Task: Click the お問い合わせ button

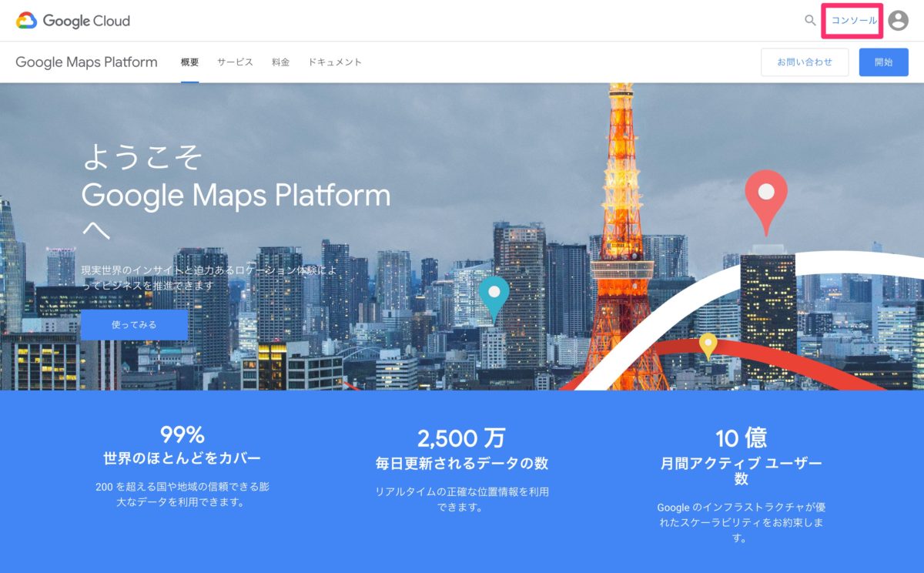Action: point(805,62)
